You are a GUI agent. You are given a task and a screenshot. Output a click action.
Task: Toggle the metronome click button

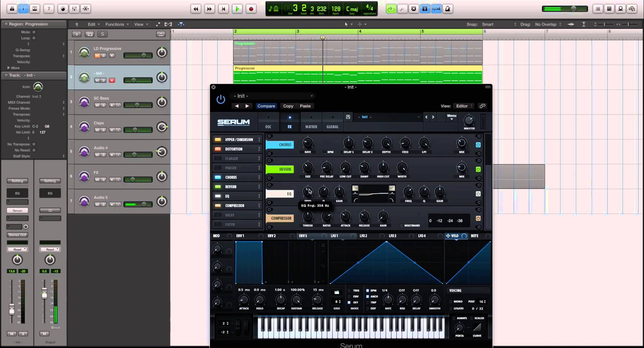[x=448, y=9]
